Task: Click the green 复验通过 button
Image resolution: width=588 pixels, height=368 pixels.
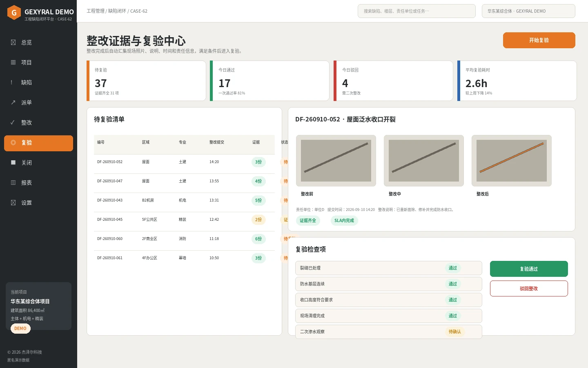Action: pyautogui.click(x=529, y=269)
